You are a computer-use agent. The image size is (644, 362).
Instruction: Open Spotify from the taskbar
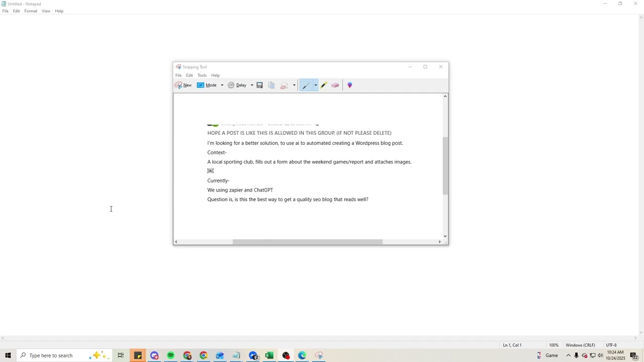(x=171, y=355)
